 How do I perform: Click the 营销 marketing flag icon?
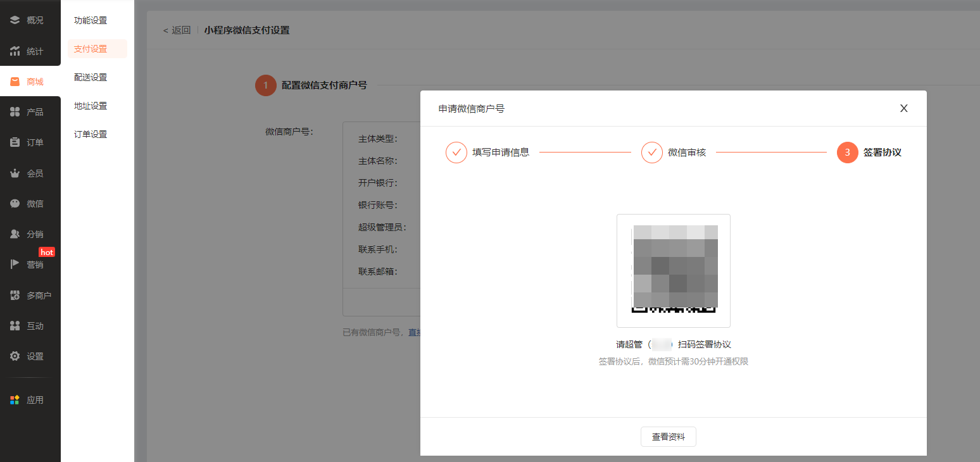point(15,265)
